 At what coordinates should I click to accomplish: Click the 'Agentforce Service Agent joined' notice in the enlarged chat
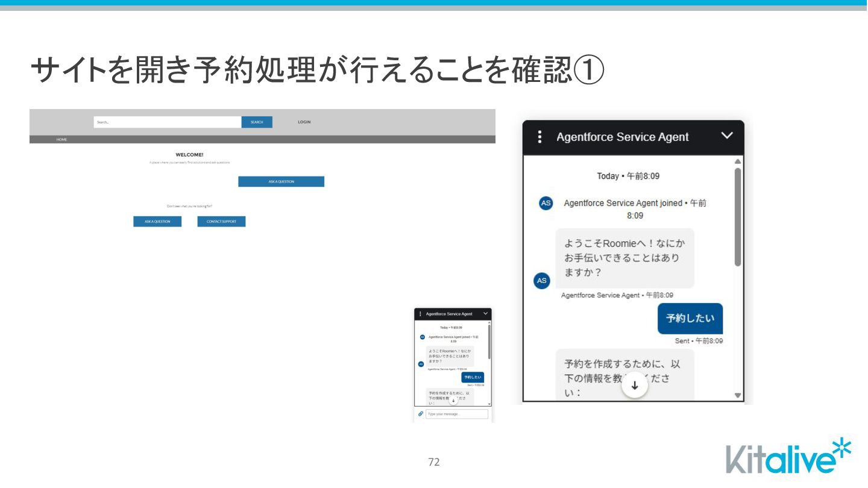click(x=635, y=209)
